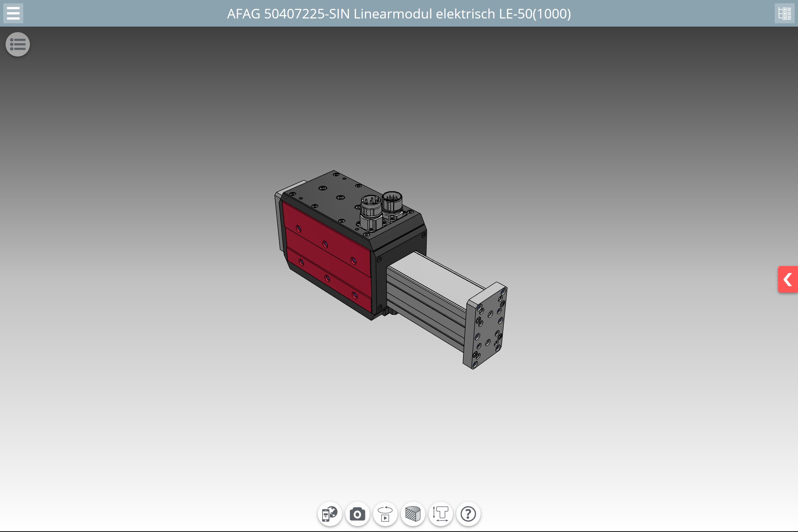Image resolution: width=798 pixels, height=532 pixels.
Task: Open the AR mobile view icon
Action: tap(330, 514)
